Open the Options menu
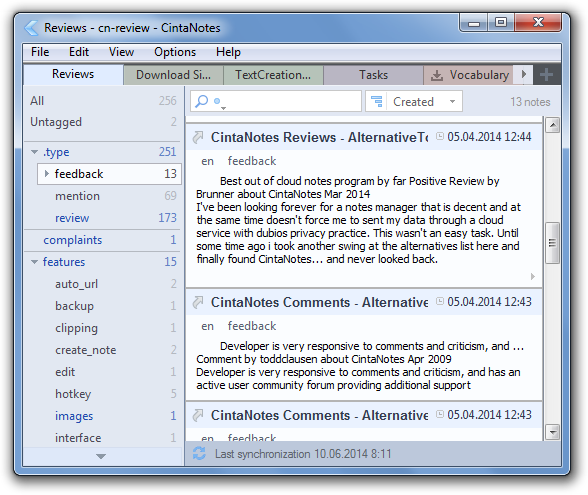588x495 pixels. click(x=175, y=52)
